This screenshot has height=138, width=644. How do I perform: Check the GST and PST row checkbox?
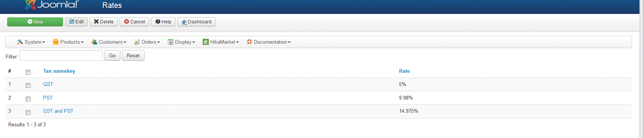[x=28, y=112]
